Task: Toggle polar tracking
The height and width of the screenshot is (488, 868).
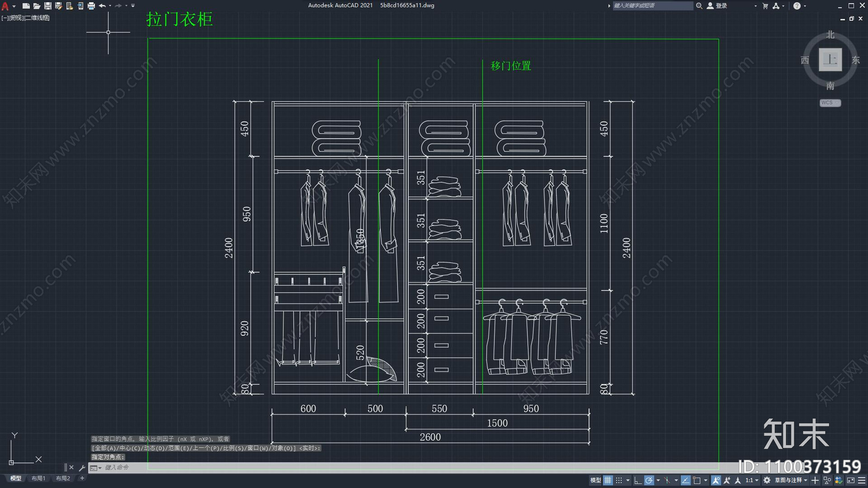Action: click(649, 480)
